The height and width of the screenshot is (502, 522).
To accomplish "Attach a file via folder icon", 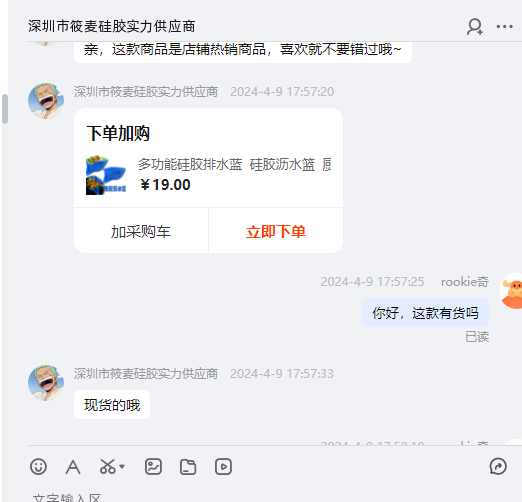I will tap(188, 467).
